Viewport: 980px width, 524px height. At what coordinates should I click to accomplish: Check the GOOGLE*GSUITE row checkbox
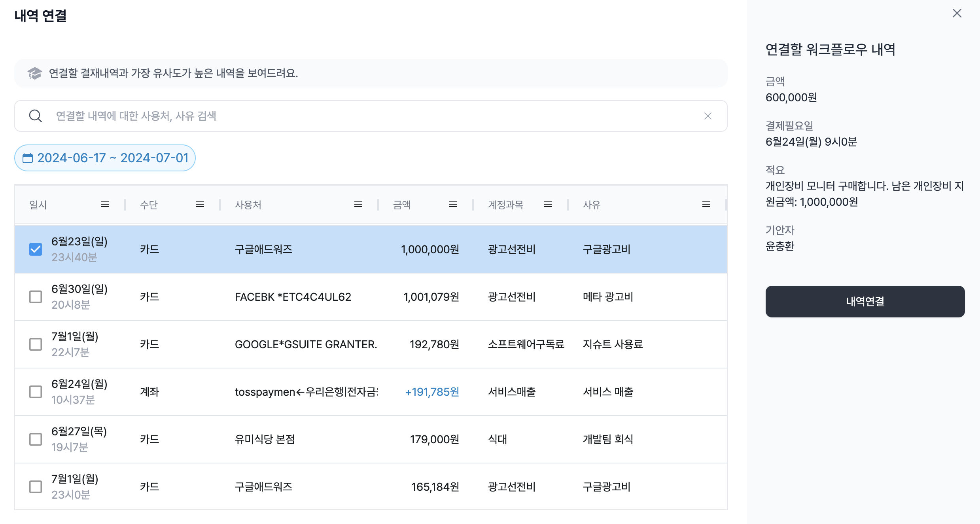[x=36, y=344]
